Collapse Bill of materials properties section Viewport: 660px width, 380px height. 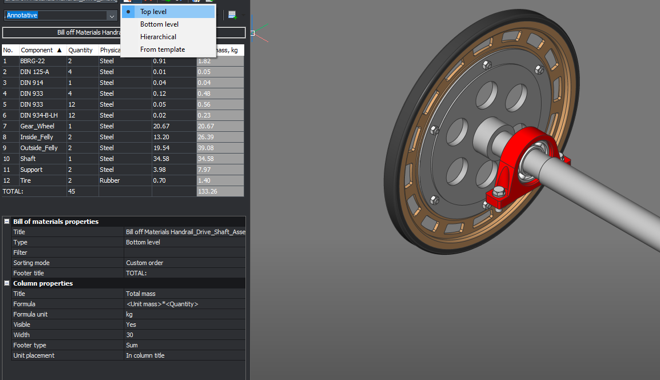[7, 221]
